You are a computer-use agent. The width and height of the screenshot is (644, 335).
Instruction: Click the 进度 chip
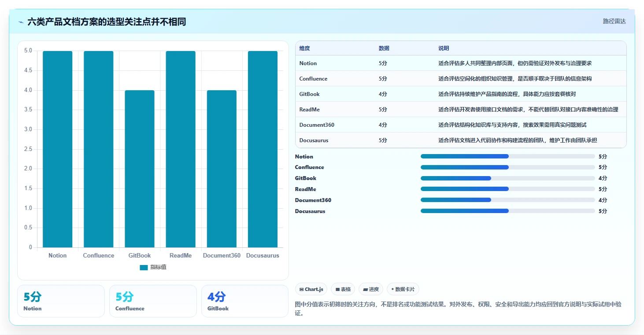(x=371, y=289)
